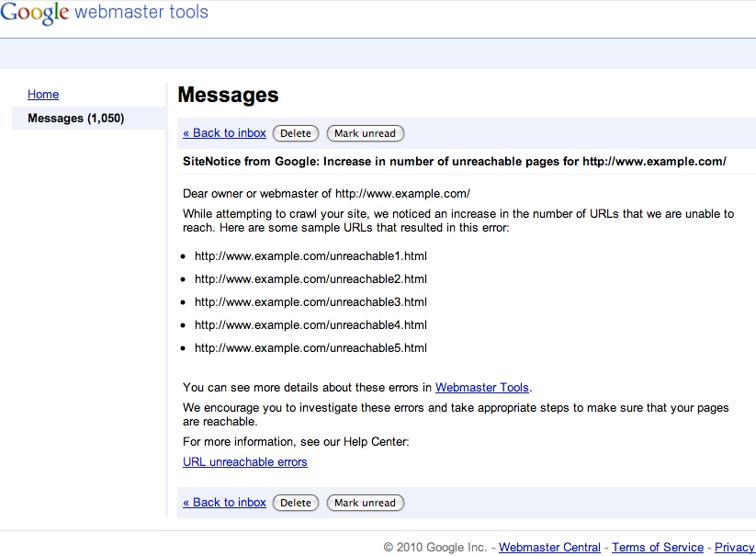Click the bottom Back to inbox link
This screenshot has height=556, width=756.
coord(224,503)
